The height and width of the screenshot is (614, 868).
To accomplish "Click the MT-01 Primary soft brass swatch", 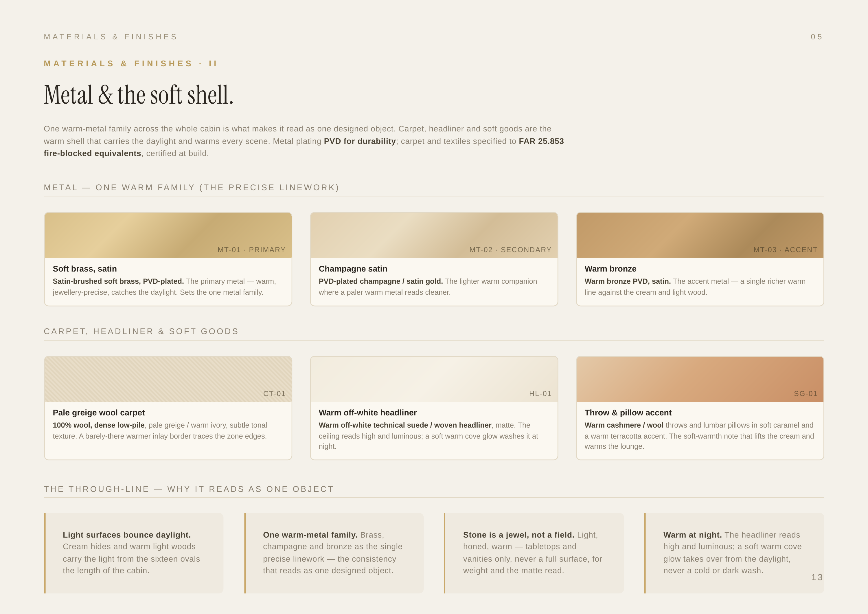I will click(x=168, y=235).
